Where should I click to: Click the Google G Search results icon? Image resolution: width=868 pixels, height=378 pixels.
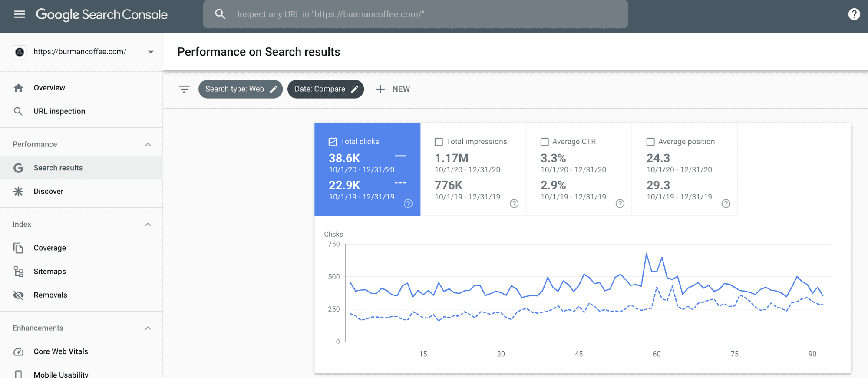tap(18, 168)
